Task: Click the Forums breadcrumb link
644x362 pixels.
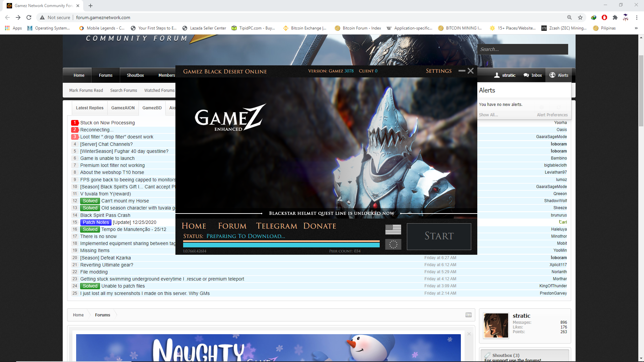Action: (x=102, y=315)
